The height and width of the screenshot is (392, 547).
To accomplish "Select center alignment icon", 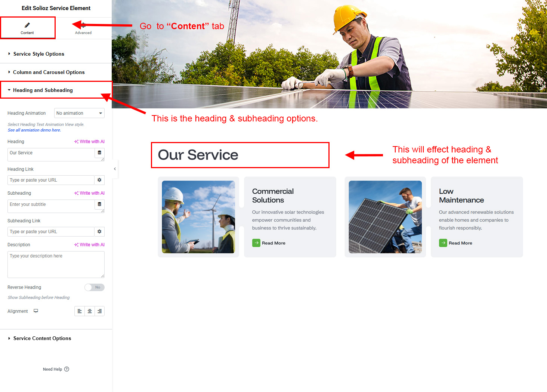I will [90, 311].
